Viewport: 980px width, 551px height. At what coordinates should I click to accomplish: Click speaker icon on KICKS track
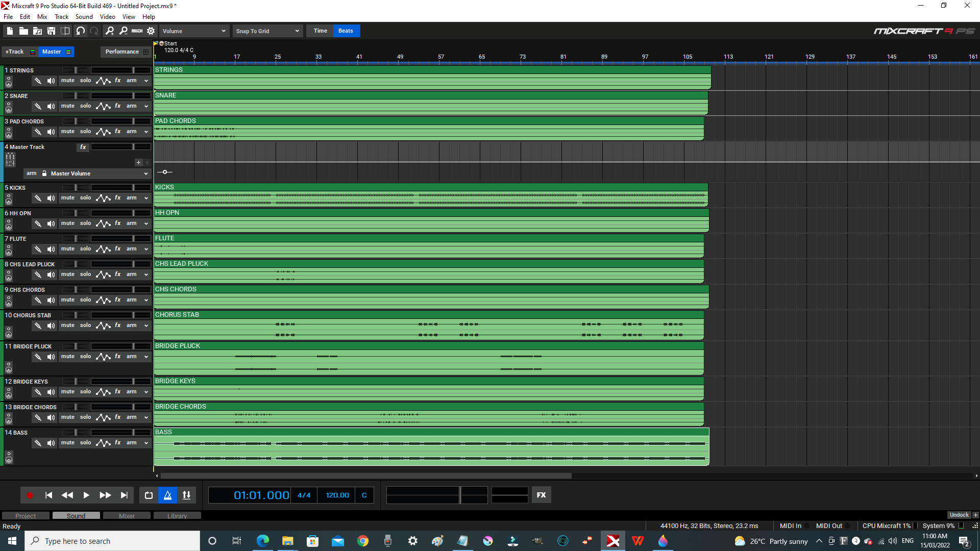51,198
